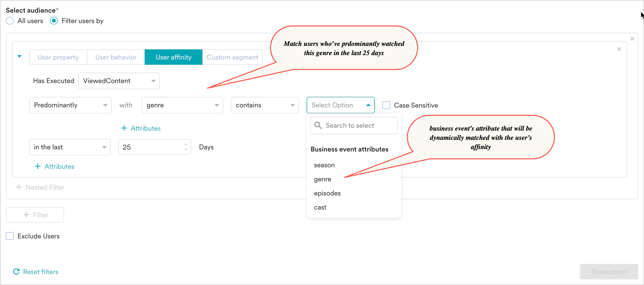The height and width of the screenshot is (285, 644).
Task: Close the inner filter condition with the X
Action: 619,49
